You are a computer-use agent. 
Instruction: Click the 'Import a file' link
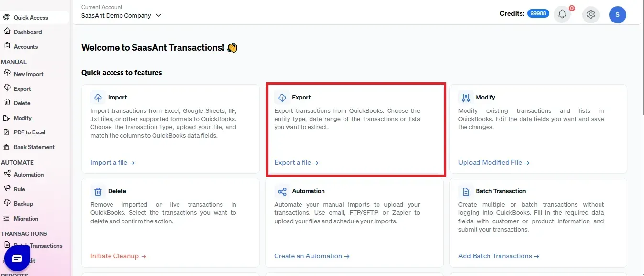pos(112,163)
